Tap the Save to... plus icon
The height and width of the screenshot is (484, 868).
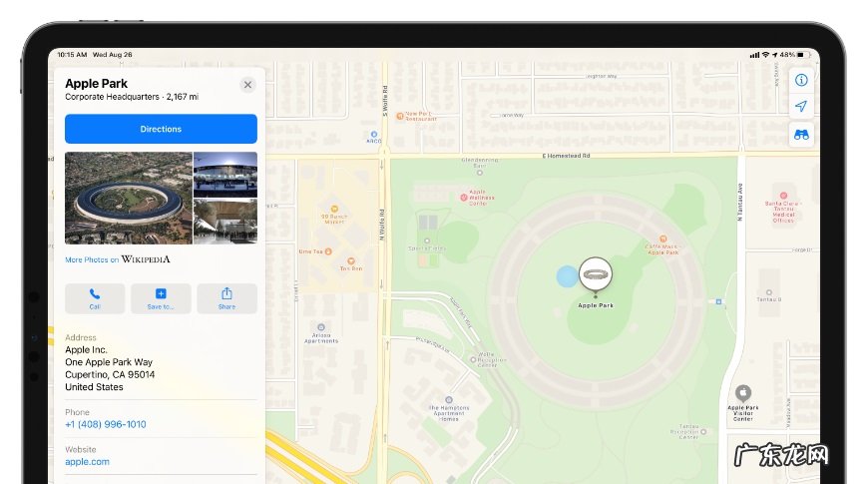[161, 298]
